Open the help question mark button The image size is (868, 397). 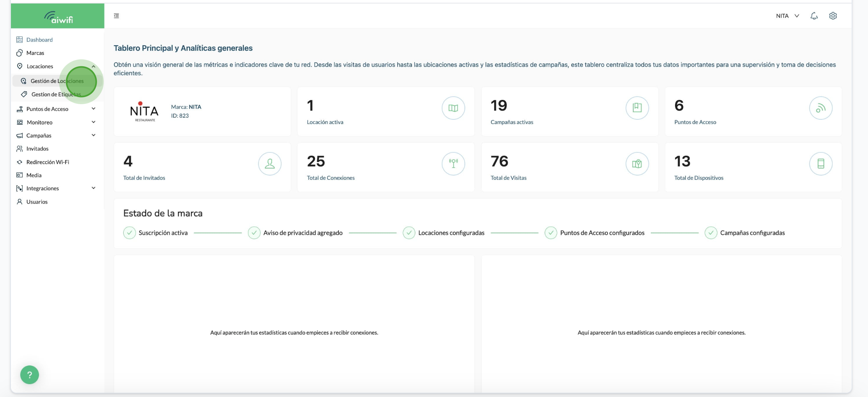click(x=30, y=375)
